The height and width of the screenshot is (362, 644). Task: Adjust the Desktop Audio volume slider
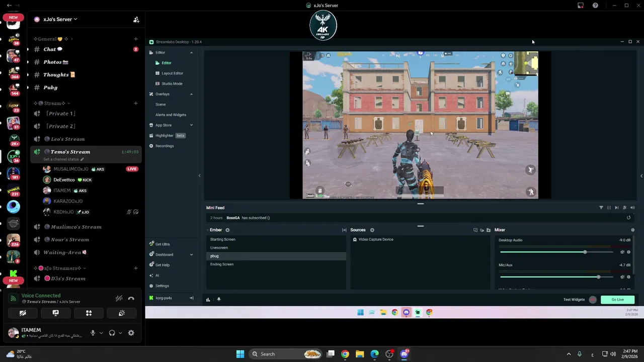click(x=555, y=252)
